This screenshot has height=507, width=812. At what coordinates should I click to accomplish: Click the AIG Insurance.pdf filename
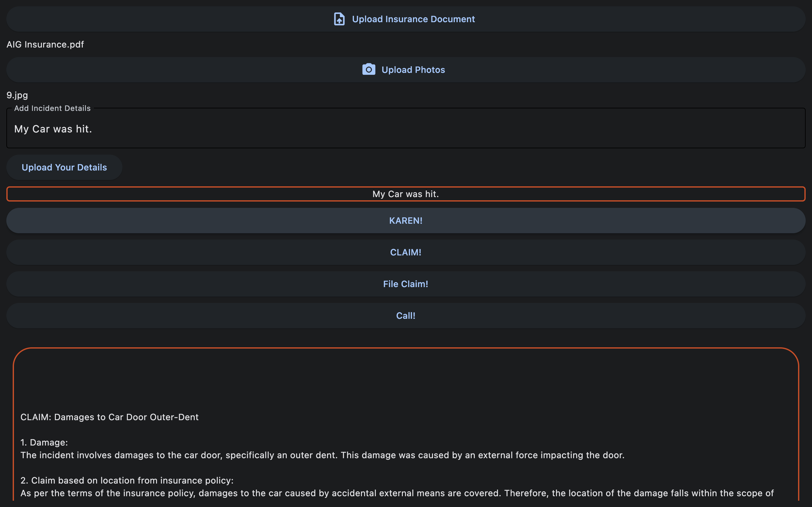pyautogui.click(x=45, y=44)
